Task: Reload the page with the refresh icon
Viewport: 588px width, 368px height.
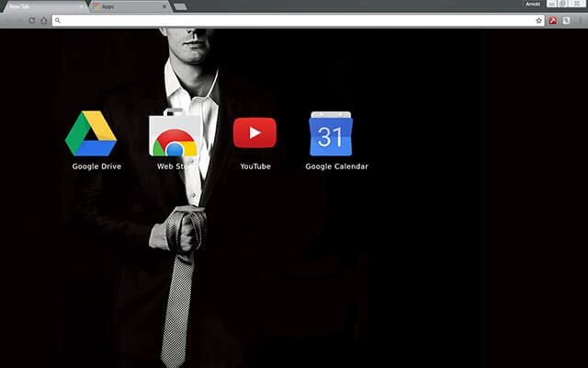Action: (x=32, y=20)
